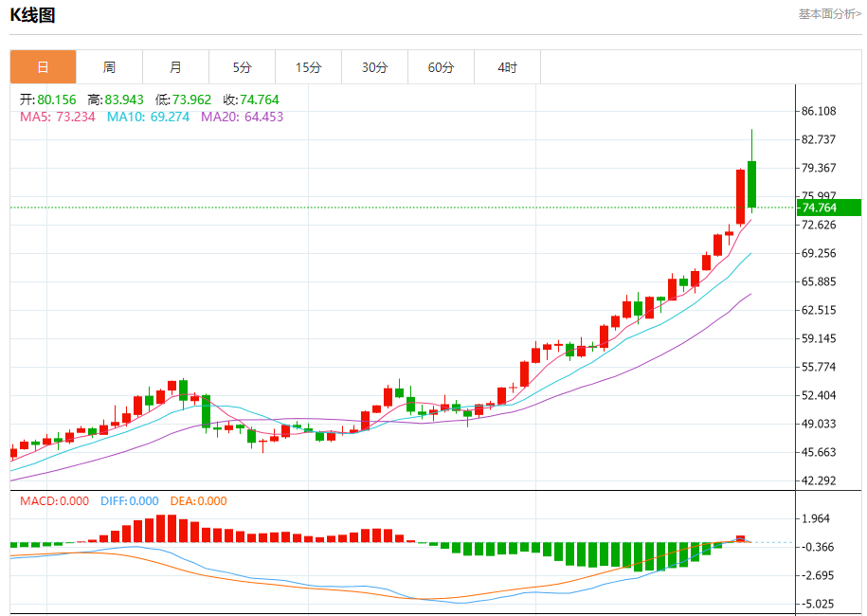
Task: Select the 日 (daily) chart tab
Action: click(x=43, y=67)
